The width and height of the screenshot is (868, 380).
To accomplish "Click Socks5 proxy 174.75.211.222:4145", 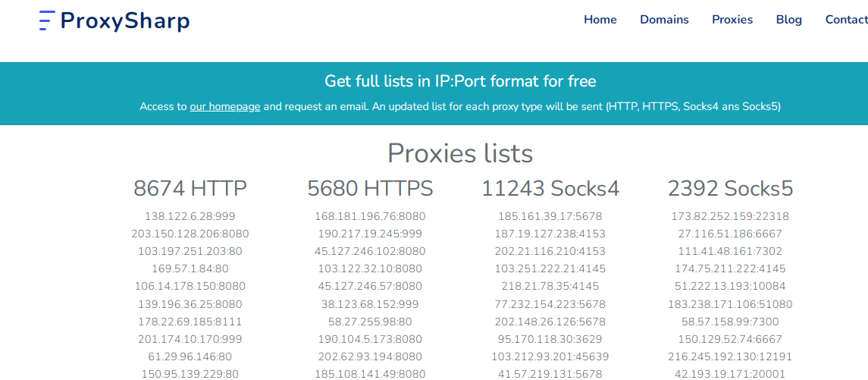I will pyautogui.click(x=731, y=269).
